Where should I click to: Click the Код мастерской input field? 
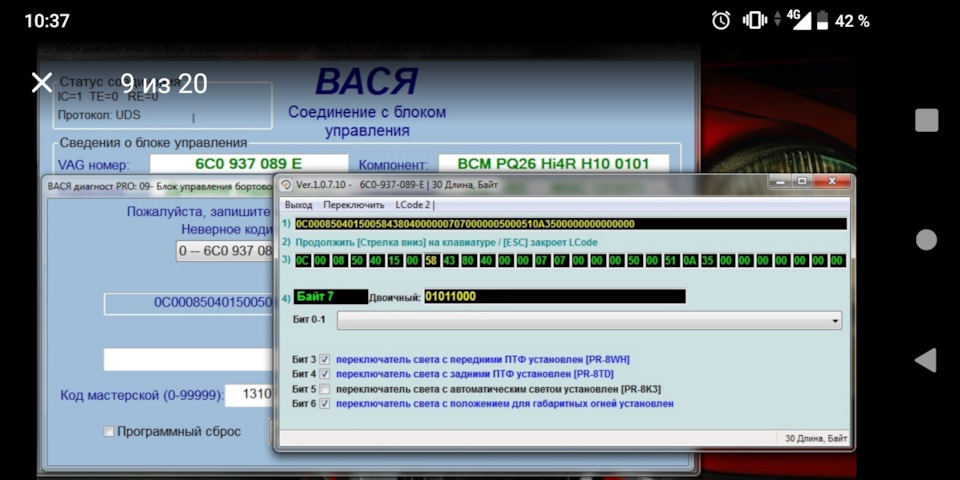(249, 395)
